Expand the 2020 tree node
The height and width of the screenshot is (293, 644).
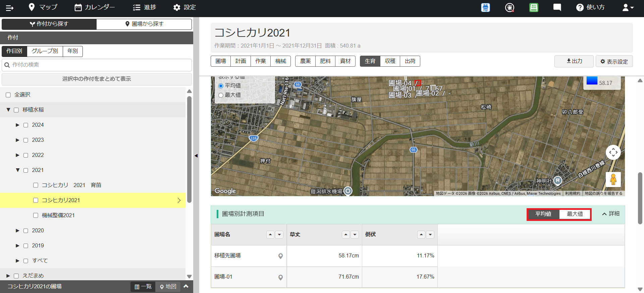pyautogui.click(x=17, y=231)
